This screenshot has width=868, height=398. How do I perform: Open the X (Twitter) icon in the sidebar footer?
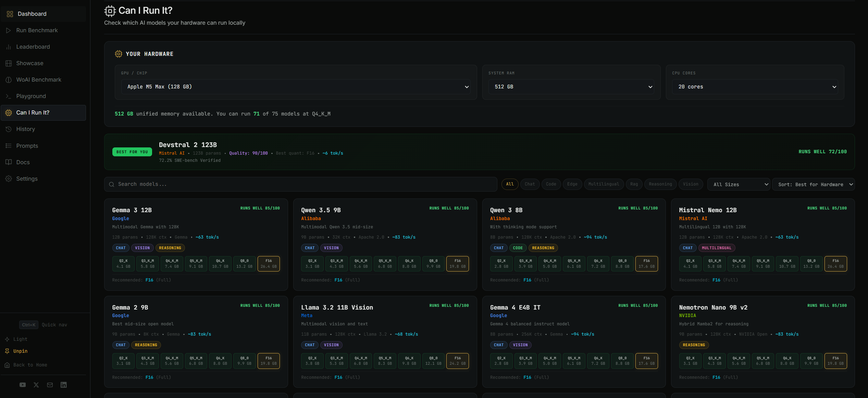(36, 385)
